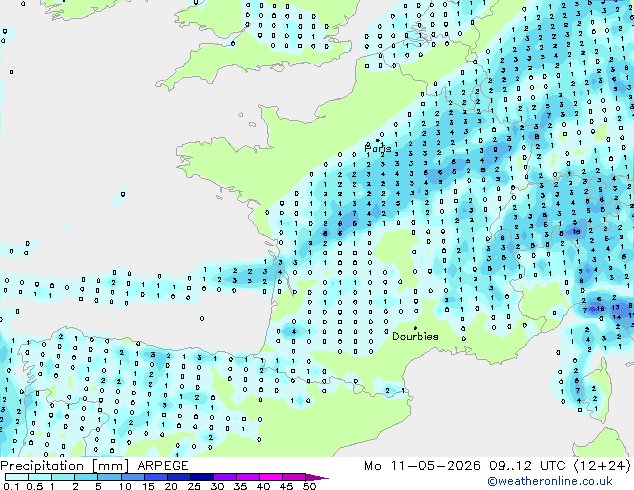This screenshot has height=490, width=634.
Task: Click the legend value '40'
Action: click(x=263, y=486)
